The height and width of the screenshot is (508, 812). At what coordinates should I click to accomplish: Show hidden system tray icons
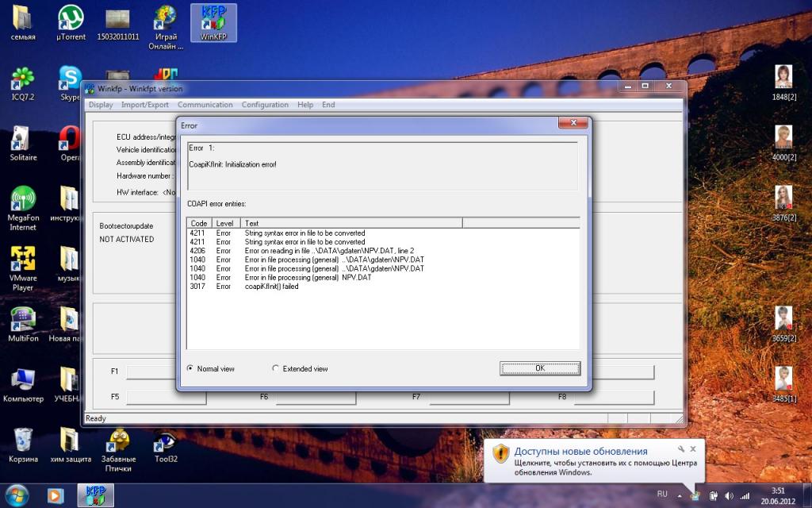tap(680, 495)
